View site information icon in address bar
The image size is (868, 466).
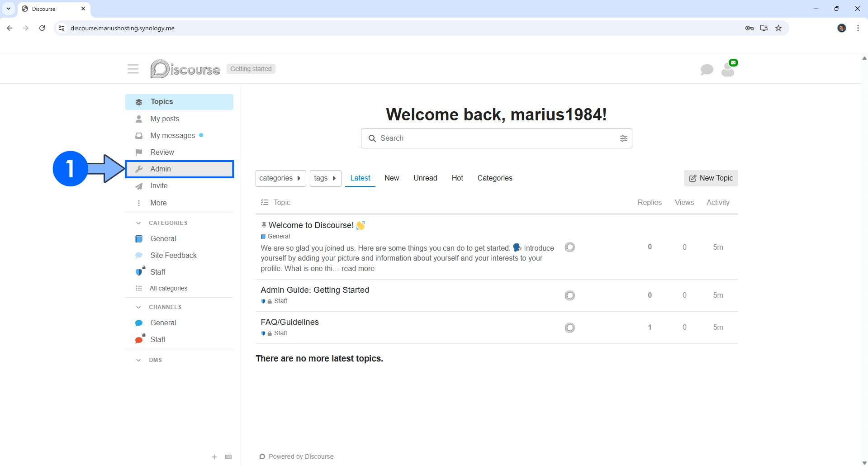click(x=62, y=28)
